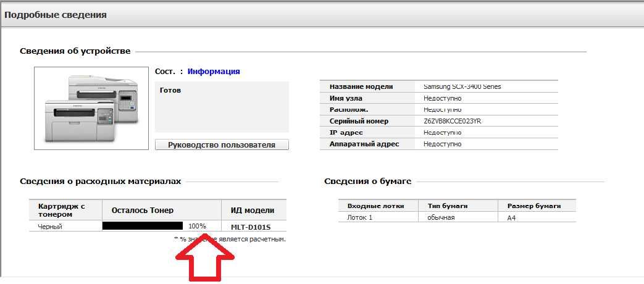Click the black toner level bar
This screenshot has height=284, width=644.
(x=143, y=226)
